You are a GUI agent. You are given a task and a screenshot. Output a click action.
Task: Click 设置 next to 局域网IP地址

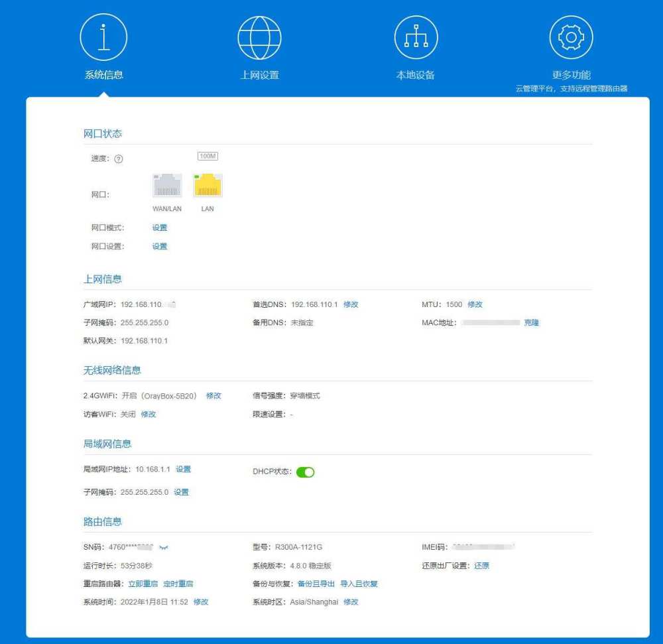pos(184,470)
